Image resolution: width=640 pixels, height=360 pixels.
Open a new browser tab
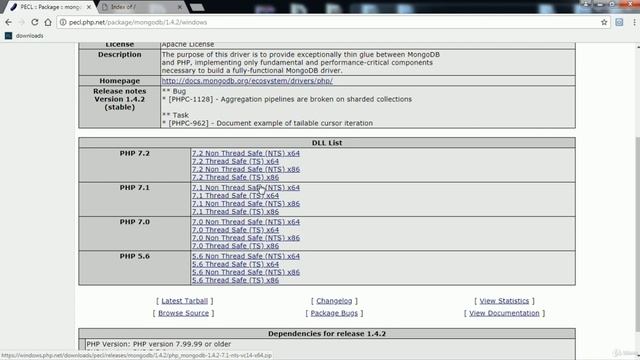(197, 7)
